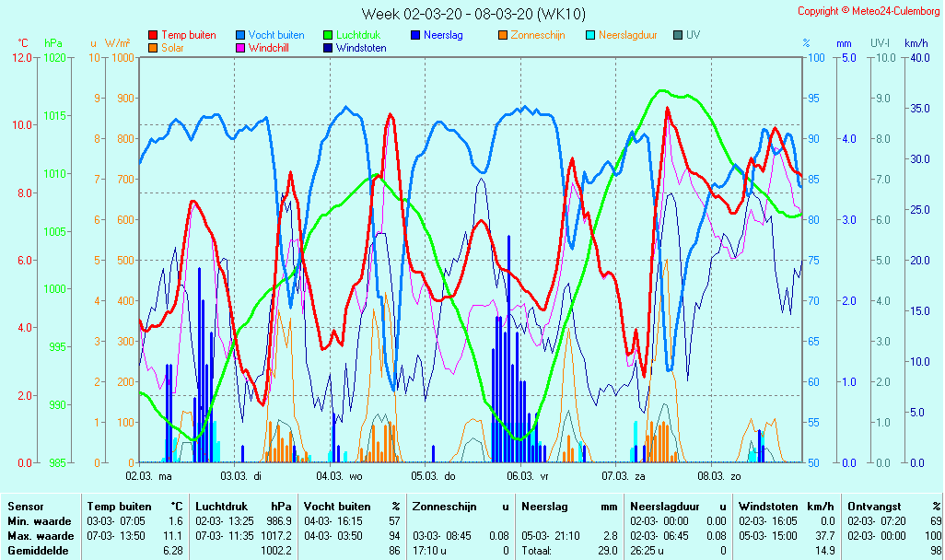Click the green Luchtdruk legend swatch
The height and width of the screenshot is (560, 945).
[328, 35]
